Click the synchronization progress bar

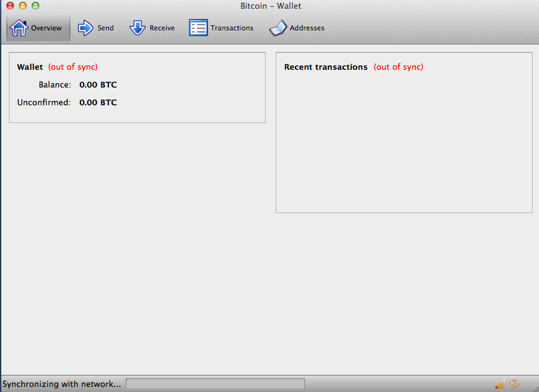pyautogui.click(x=215, y=384)
